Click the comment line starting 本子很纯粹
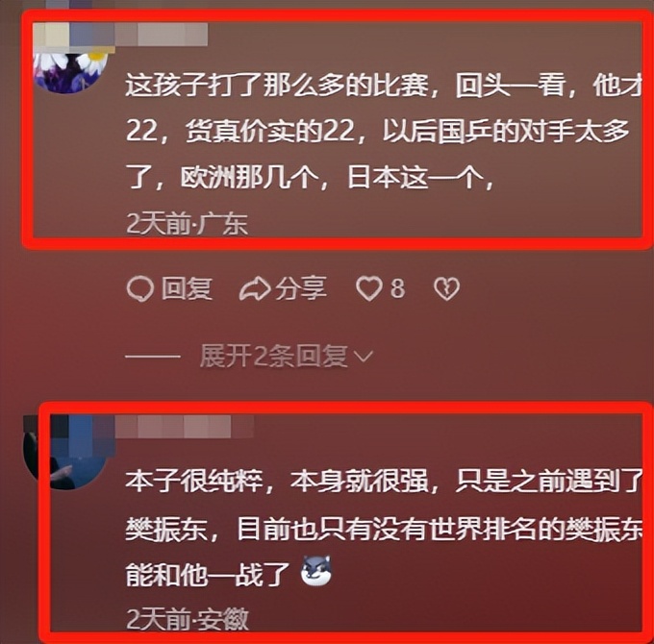654x644 pixels. 384,483
